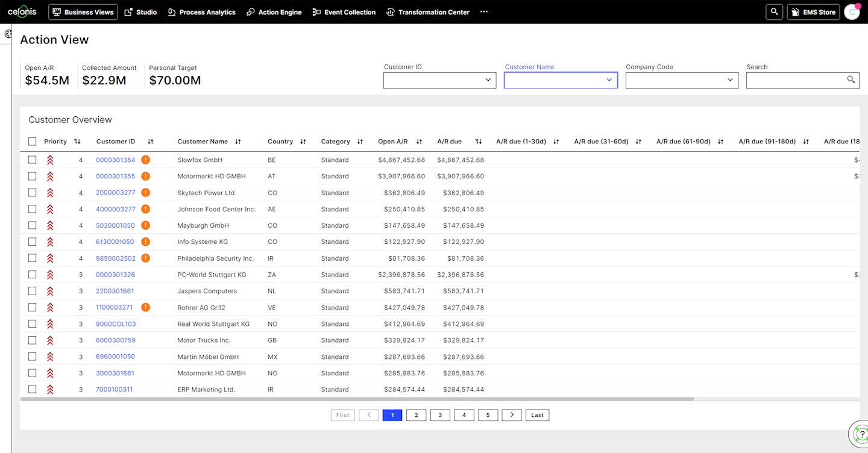
Task: Switch to Studio
Action: 140,11
